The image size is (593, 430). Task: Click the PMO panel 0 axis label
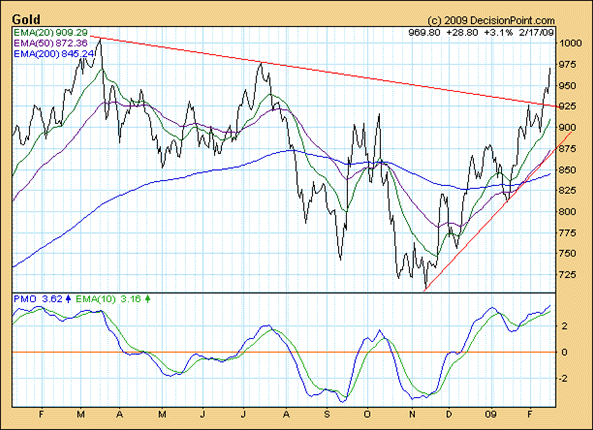tap(564, 352)
